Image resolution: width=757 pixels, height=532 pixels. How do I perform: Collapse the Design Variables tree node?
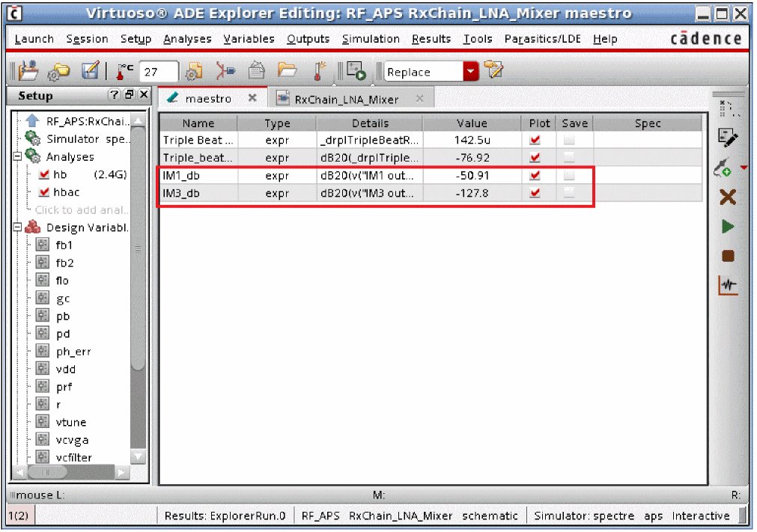point(17,227)
